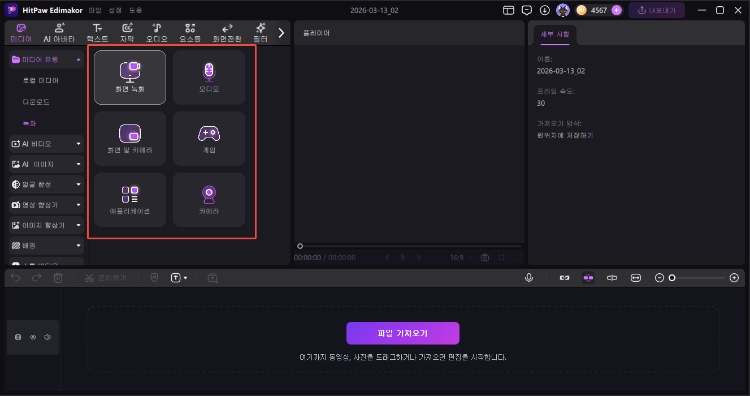
Task: Click the 내보내기 export button
Action: (657, 10)
